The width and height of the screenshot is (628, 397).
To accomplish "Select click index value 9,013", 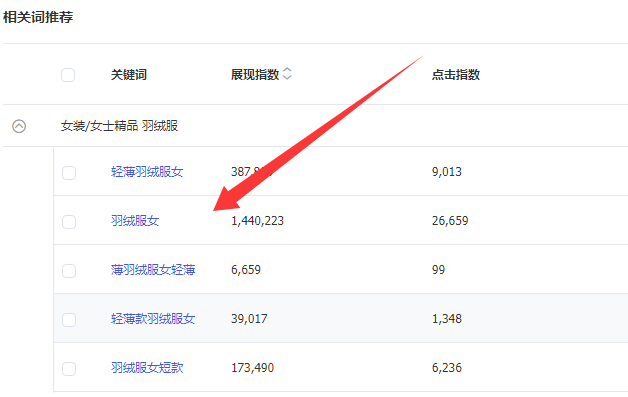I will [447, 172].
